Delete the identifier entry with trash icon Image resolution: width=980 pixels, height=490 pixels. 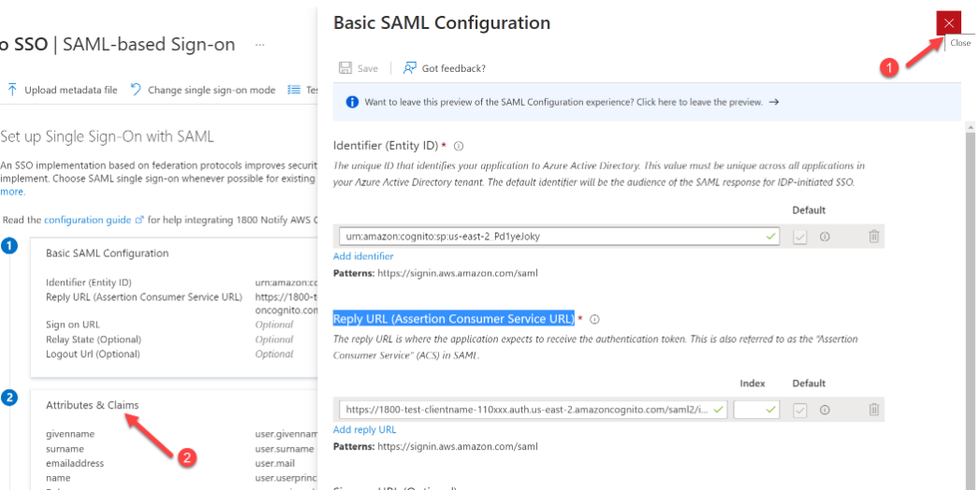pyautogui.click(x=873, y=237)
